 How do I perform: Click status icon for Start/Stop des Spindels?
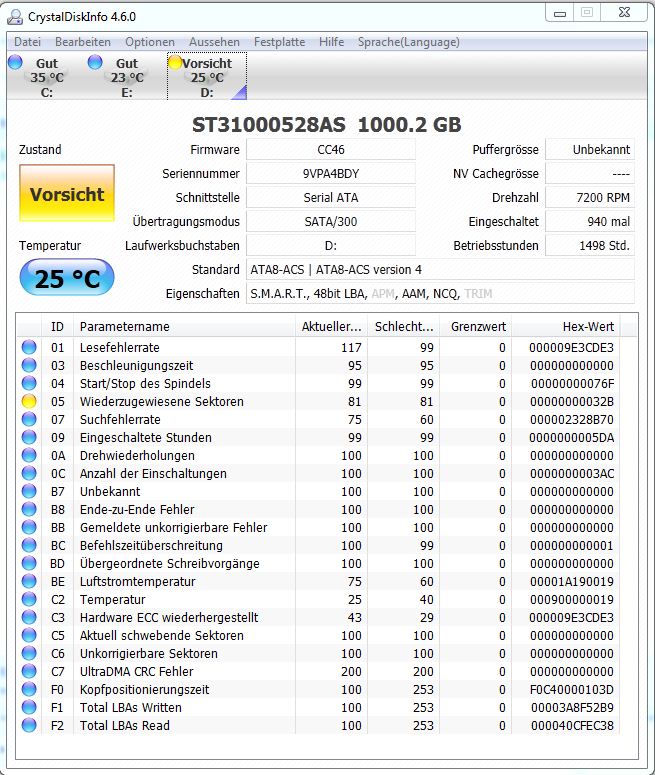[29, 383]
